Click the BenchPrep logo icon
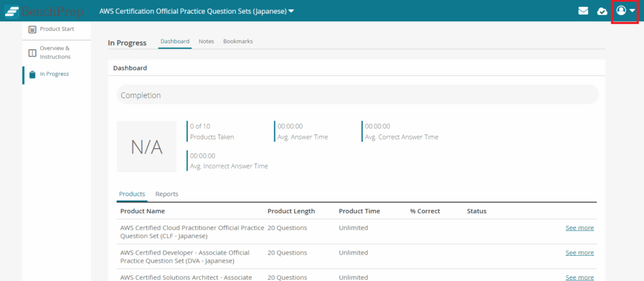 [x=12, y=11]
